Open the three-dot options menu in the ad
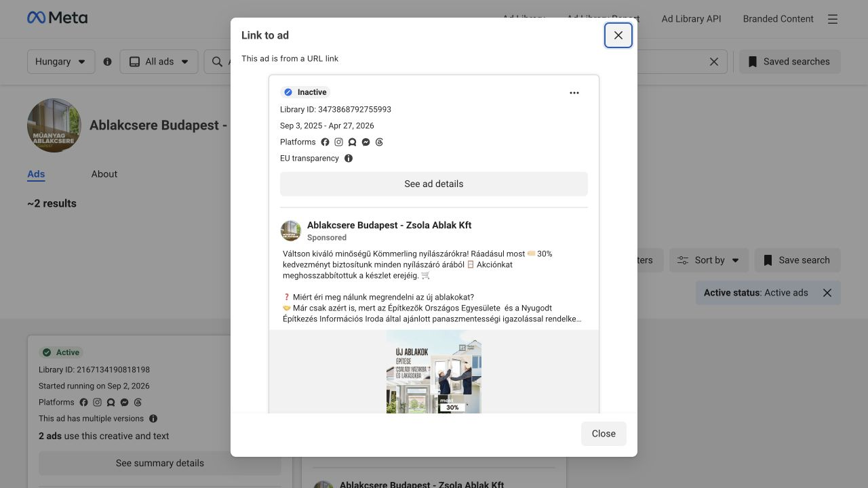The height and width of the screenshot is (488, 868). coord(574,93)
